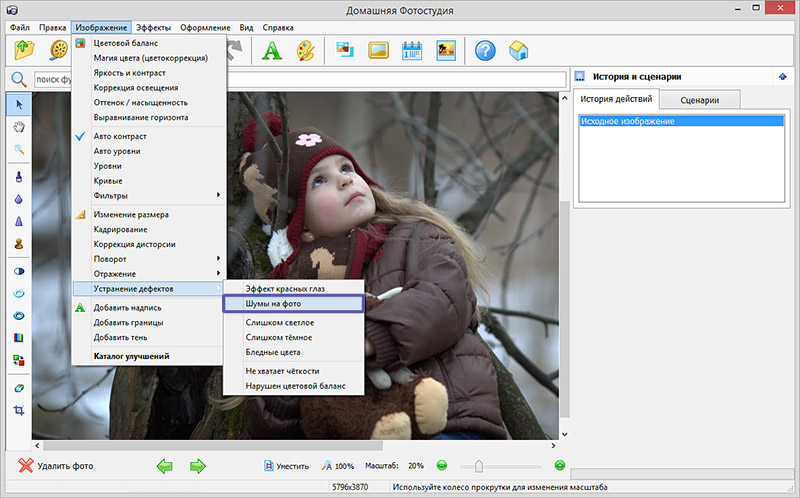
Task: Open the Эффекты menu
Action: click(x=151, y=26)
